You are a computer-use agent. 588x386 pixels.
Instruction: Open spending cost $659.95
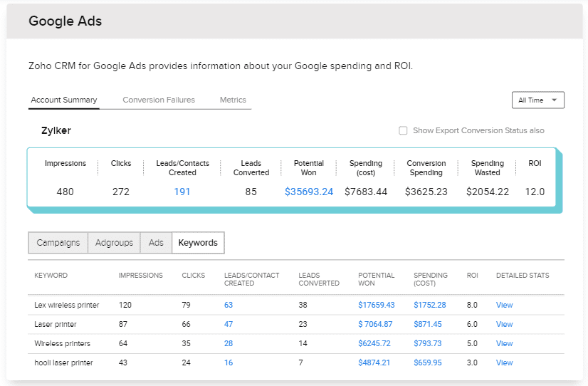click(x=428, y=362)
